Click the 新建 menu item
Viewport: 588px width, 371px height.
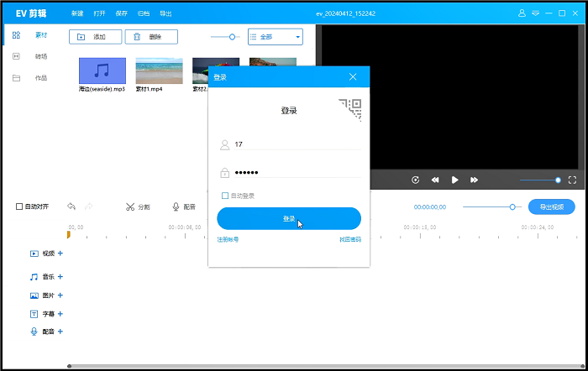(x=77, y=13)
